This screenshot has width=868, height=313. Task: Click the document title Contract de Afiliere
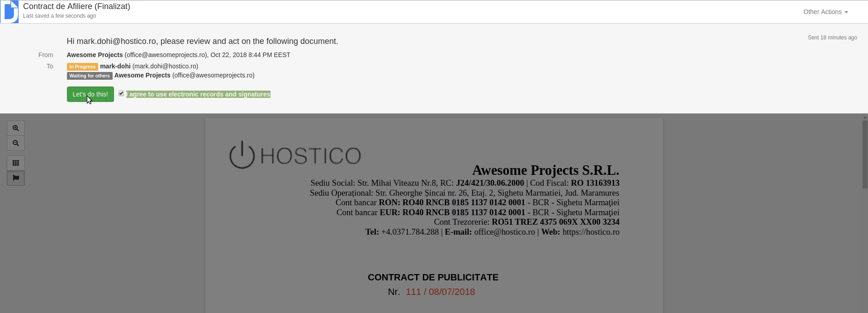(76, 6)
